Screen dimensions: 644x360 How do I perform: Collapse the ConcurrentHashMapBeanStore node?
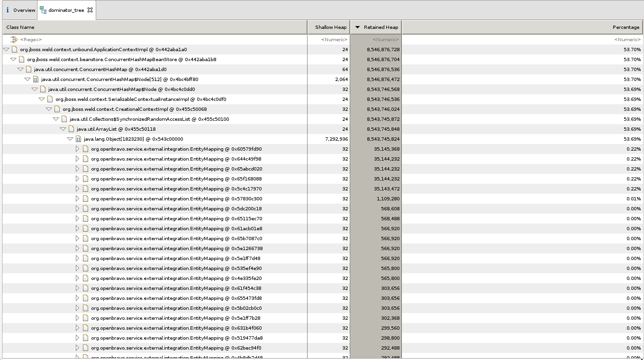pyautogui.click(x=13, y=60)
